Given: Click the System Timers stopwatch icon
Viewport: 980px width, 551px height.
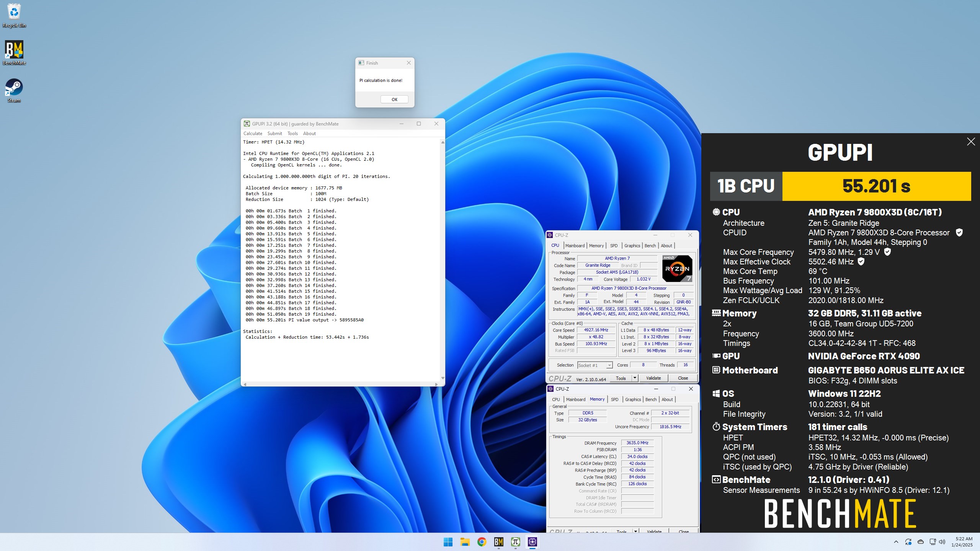Looking at the screenshot, I should coord(716,426).
